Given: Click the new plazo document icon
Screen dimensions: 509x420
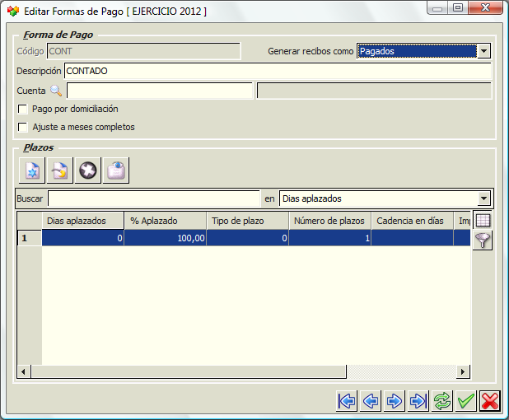Looking at the screenshot, I should [x=32, y=170].
